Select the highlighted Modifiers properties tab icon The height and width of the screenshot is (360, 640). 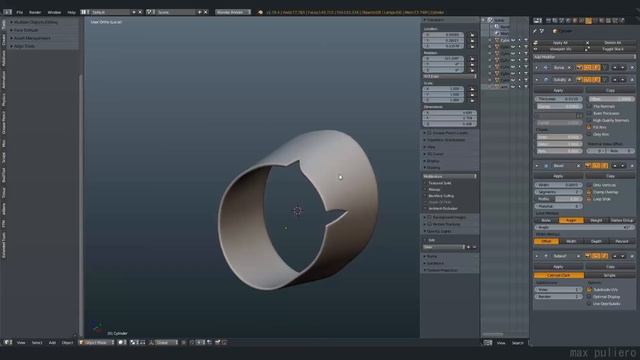click(x=588, y=20)
